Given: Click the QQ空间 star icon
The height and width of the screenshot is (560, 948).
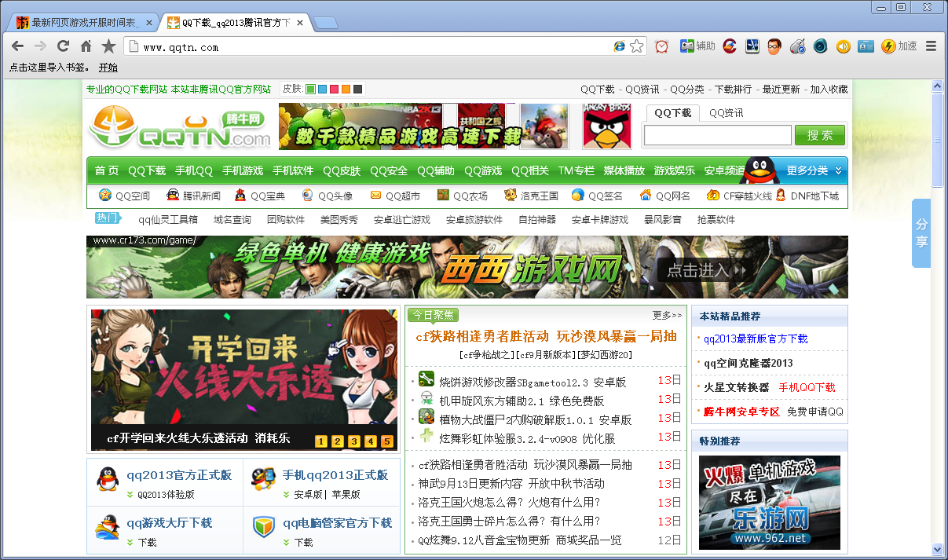Looking at the screenshot, I should (105, 196).
